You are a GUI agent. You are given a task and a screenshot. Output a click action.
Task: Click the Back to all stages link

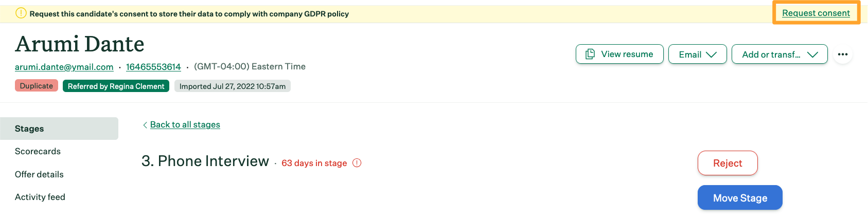tap(185, 124)
